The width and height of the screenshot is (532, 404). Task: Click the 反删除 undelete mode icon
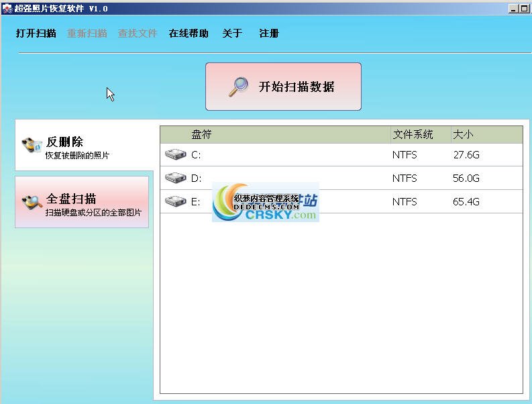point(32,146)
